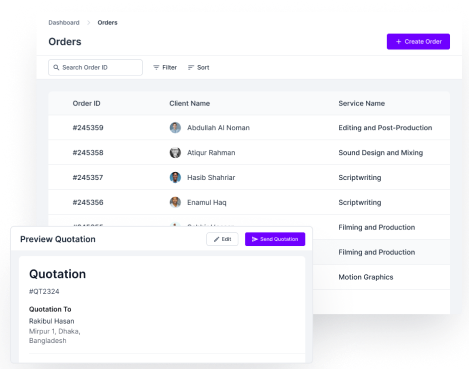
Task: Go to Dashboard breadcrumb link
Action: point(64,23)
